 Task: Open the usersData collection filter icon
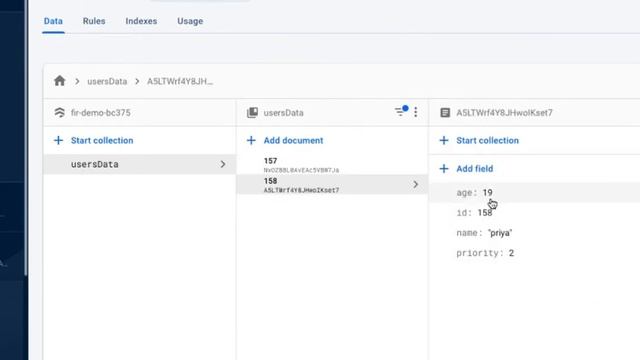(401, 111)
